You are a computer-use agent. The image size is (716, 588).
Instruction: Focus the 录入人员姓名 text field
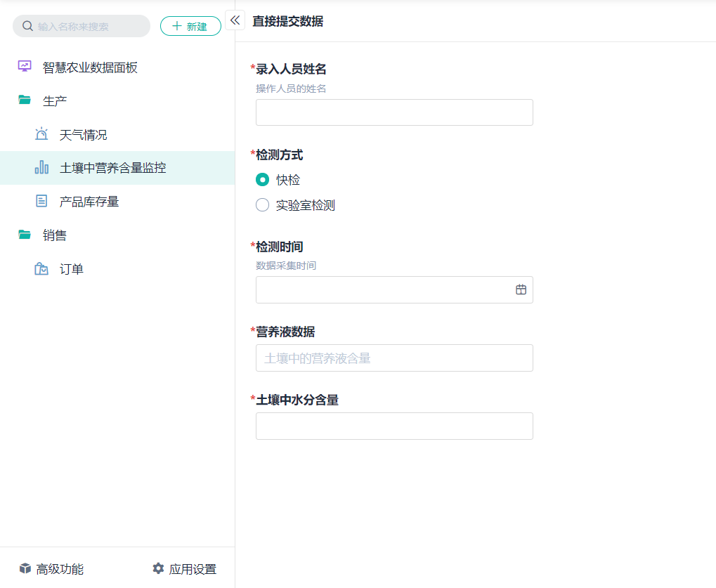394,112
